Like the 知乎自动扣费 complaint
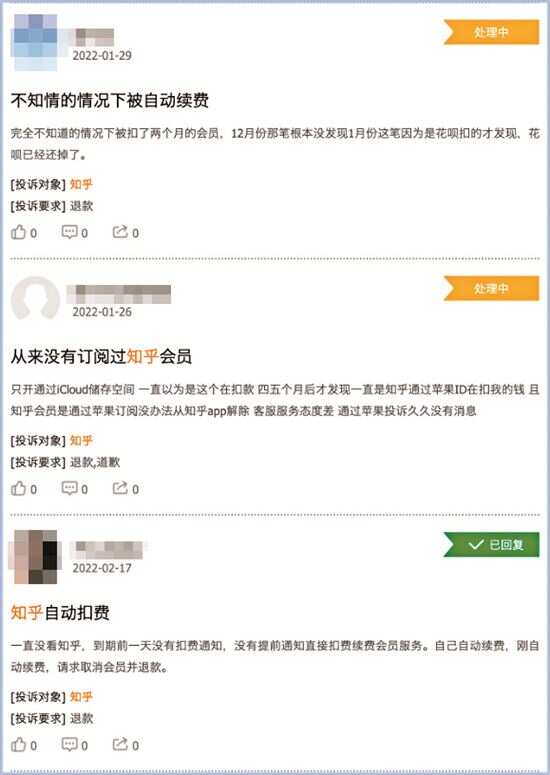Screen dimensions: 550x775 point(24,745)
